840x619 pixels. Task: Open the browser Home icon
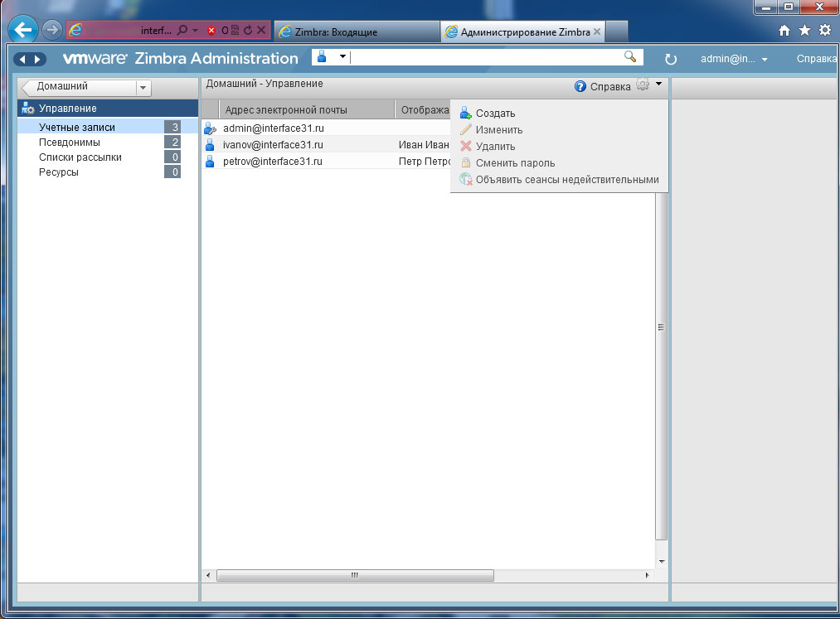(784, 31)
